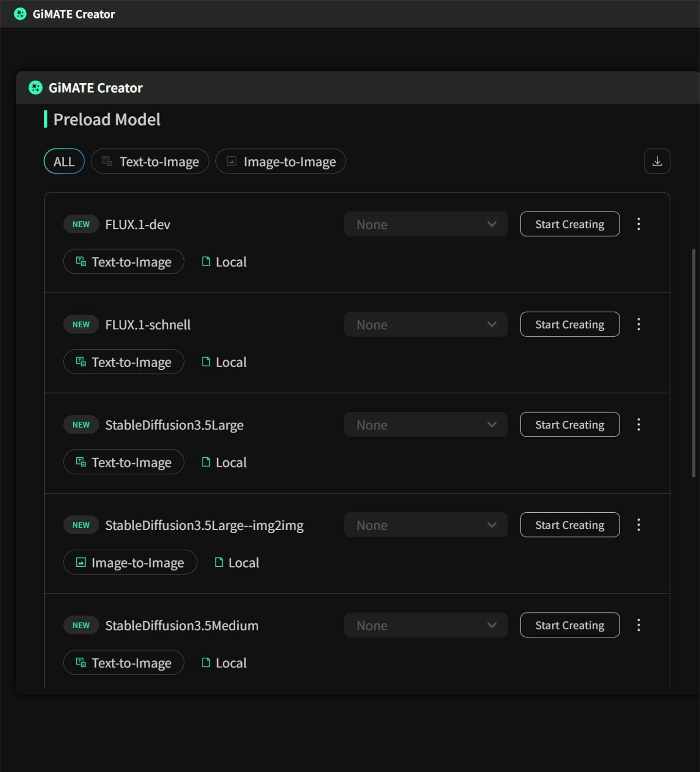
Task: Click the download models icon button
Action: [657, 161]
